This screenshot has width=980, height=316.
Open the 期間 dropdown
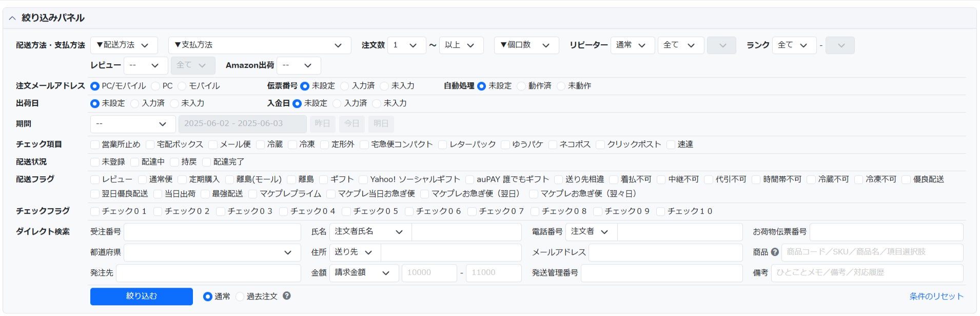point(132,124)
